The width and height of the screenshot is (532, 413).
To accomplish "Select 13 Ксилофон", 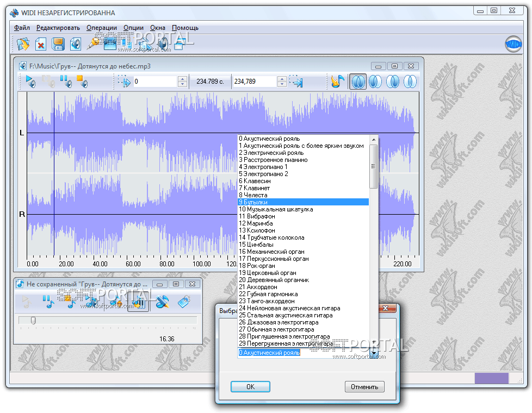I will tap(304, 230).
